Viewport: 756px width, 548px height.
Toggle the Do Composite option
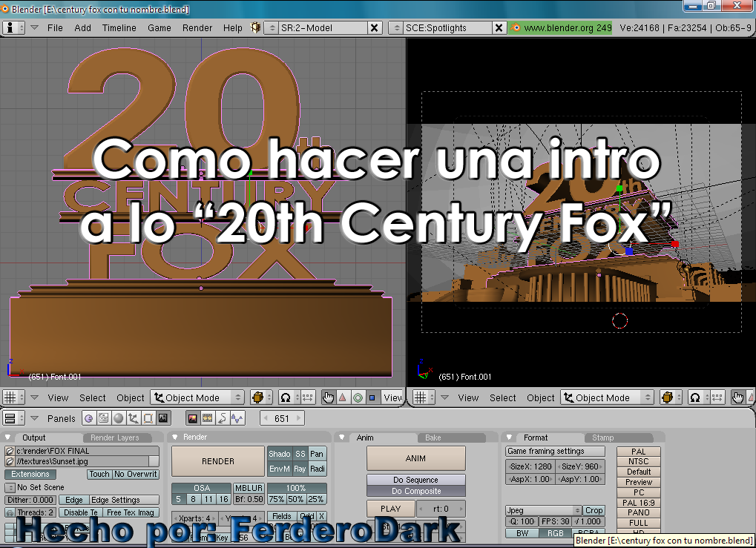[416, 491]
